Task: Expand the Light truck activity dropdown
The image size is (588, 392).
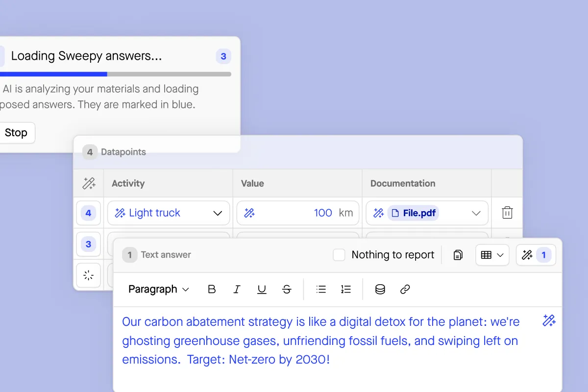Action: click(218, 213)
